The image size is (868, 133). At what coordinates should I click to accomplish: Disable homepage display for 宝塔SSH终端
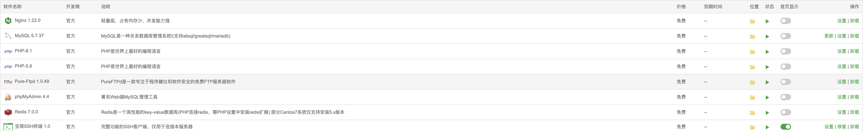point(785,127)
